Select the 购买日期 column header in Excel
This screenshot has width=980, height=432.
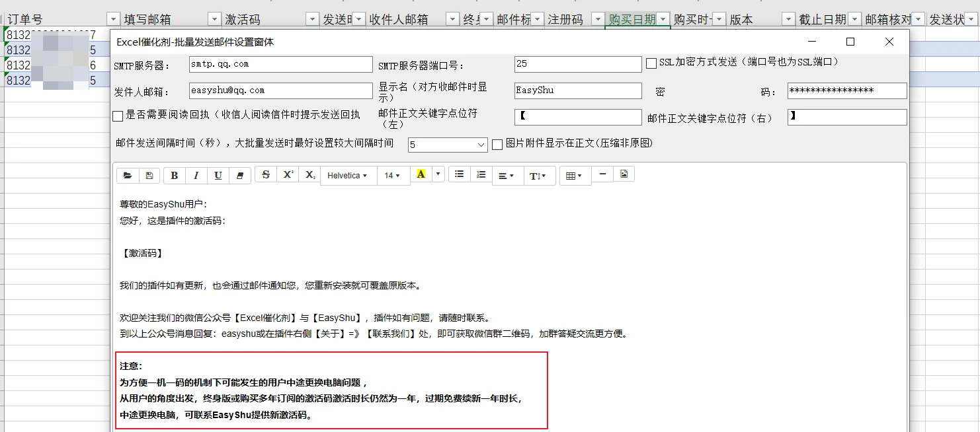[x=632, y=19]
